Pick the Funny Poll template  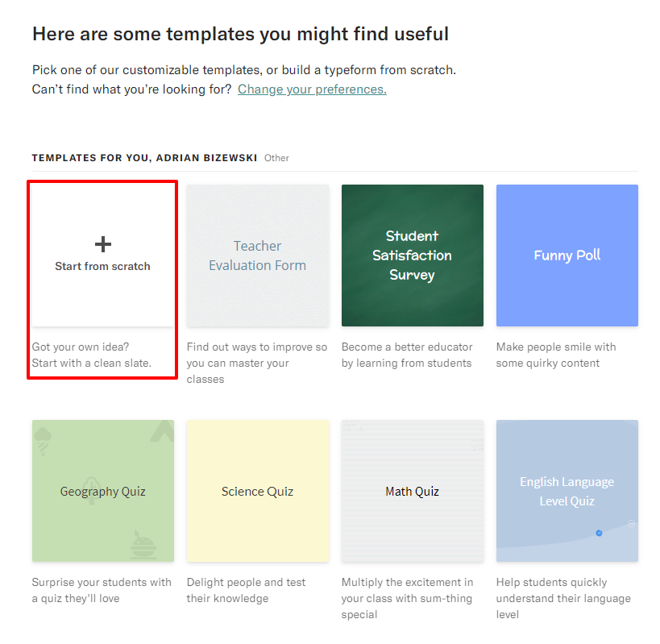click(x=567, y=256)
